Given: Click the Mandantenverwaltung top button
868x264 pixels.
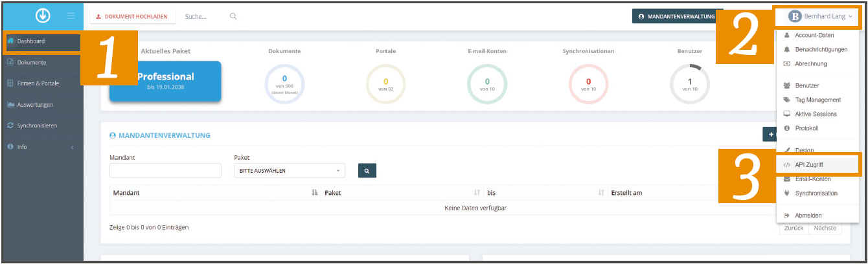Looking at the screenshot, I should pyautogui.click(x=678, y=16).
